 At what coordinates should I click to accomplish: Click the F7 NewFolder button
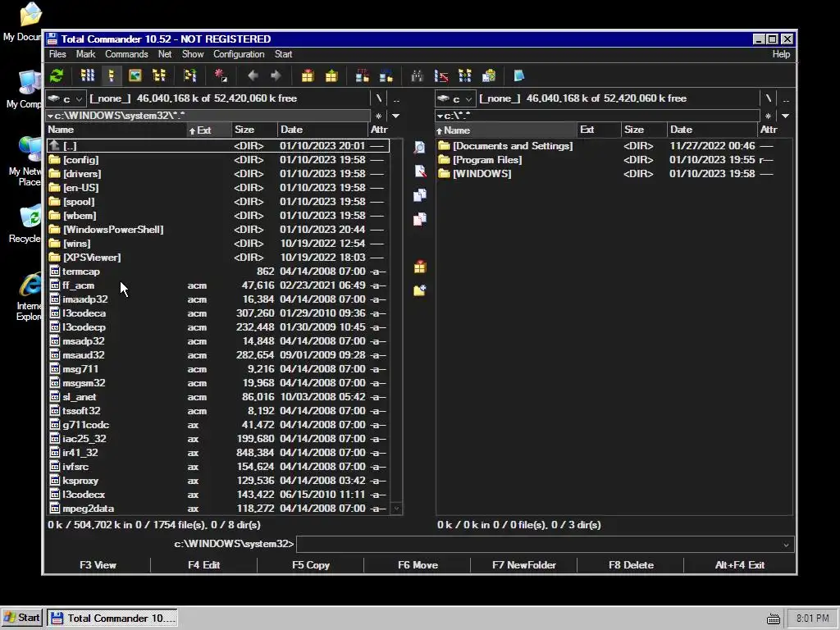(x=524, y=565)
